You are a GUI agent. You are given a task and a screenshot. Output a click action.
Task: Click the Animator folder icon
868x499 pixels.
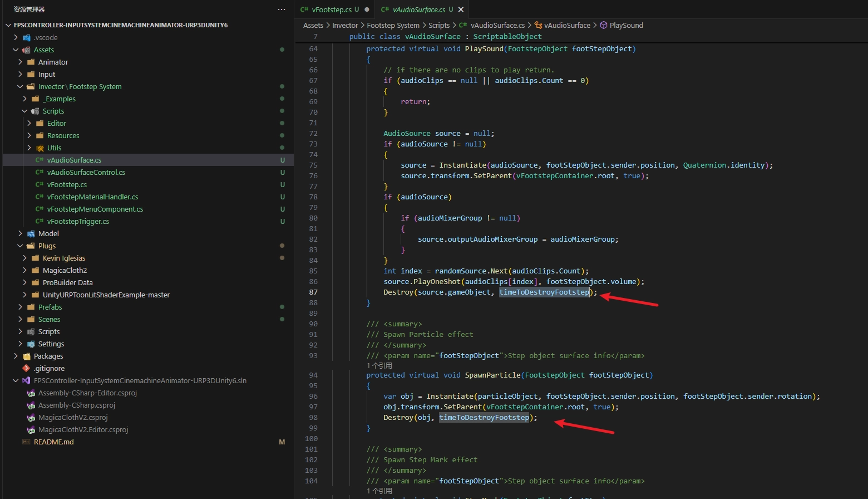pos(31,62)
